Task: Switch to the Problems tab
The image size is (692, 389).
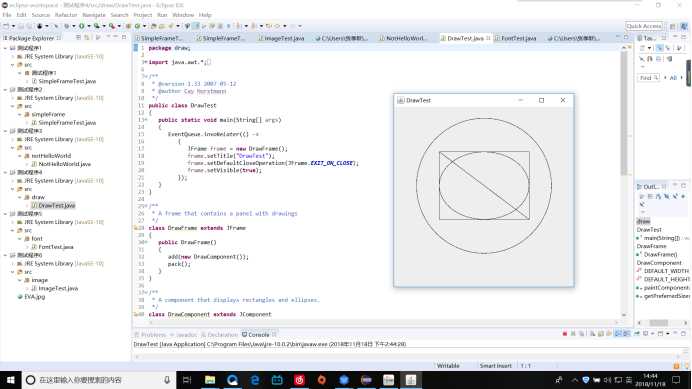Action: coord(150,335)
